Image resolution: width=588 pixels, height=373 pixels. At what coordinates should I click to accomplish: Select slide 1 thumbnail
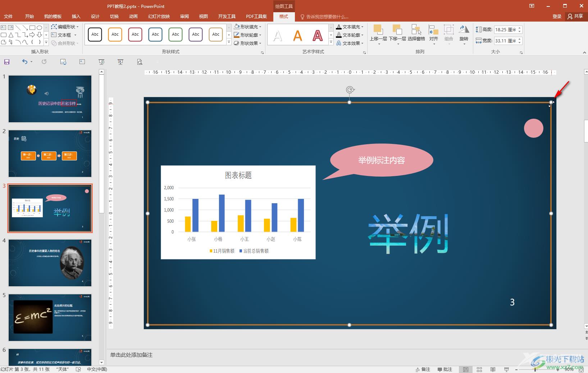[50, 99]
